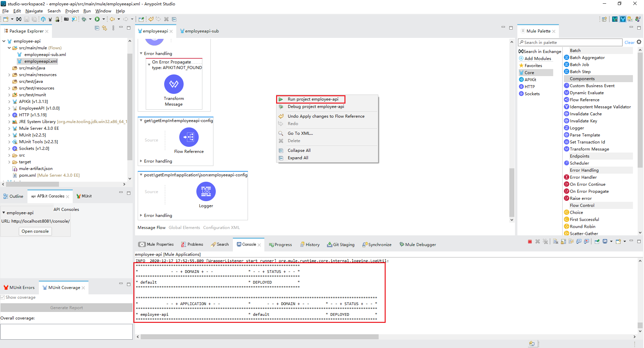Open the Package Explorer view menu icon
Viewport: 644px width, 348px height.
pyautogui.click(x=113, y=28)
